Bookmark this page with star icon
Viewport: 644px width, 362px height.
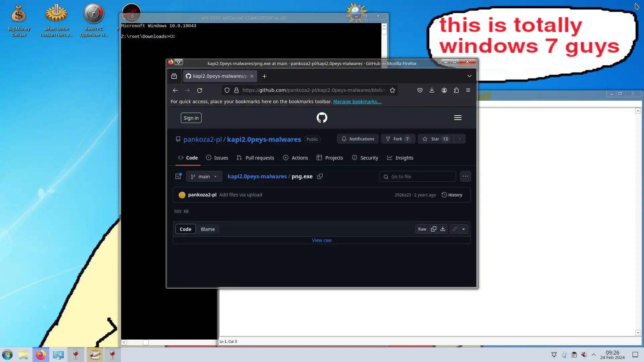(392, 90)
